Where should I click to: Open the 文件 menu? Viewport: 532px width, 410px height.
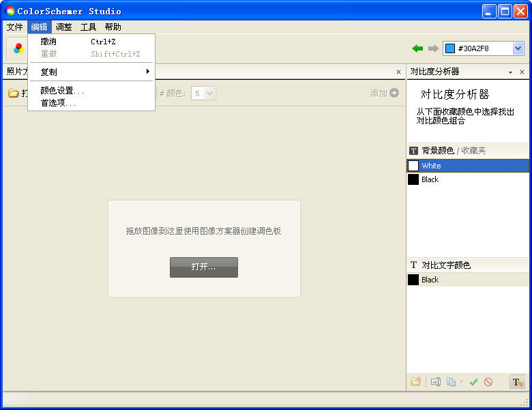click(x=14, y=27)
